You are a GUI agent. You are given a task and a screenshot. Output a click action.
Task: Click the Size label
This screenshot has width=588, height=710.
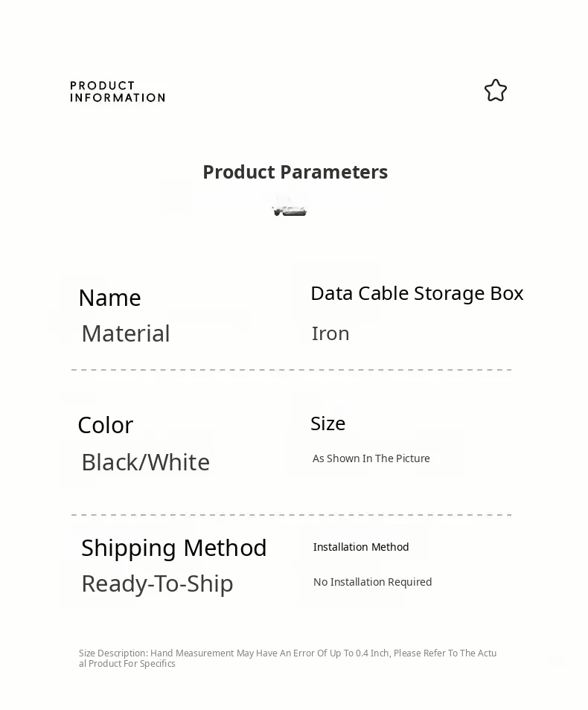coord(328,423)
